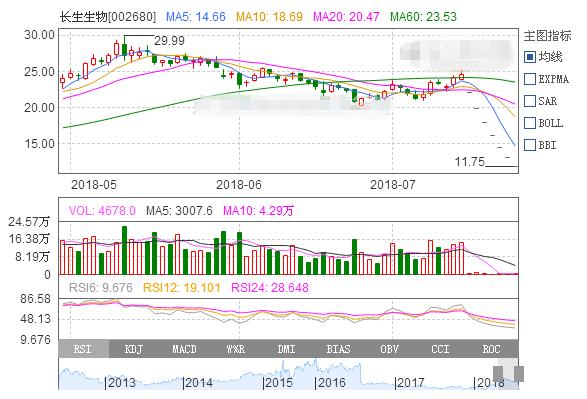587x399 pixels.
Task: Enable the BOLL indicator checkbox
Action: coord(530,123)
